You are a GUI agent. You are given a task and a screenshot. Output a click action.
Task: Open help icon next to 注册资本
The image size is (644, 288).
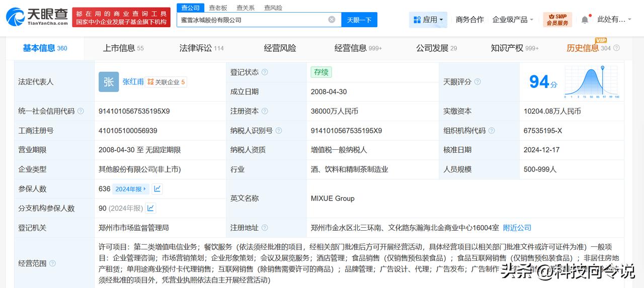pos(265,111)
